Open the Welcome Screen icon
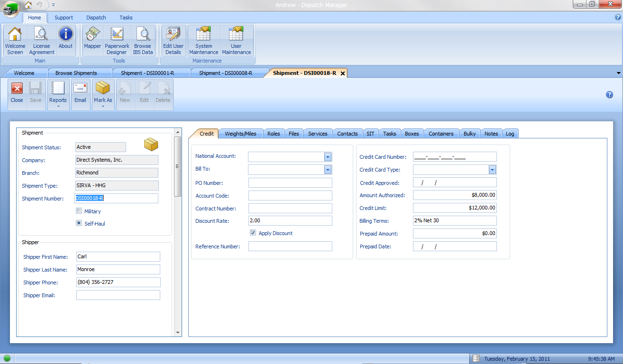Image resolution: width=623 pixels, height=364 pixels. click(x=15, y=40)
